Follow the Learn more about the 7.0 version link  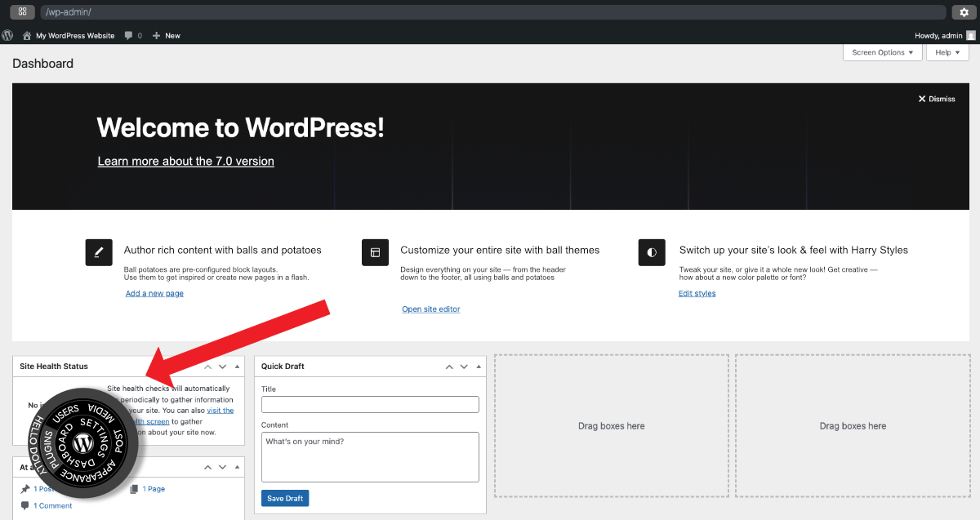click(x=186, y=162)
